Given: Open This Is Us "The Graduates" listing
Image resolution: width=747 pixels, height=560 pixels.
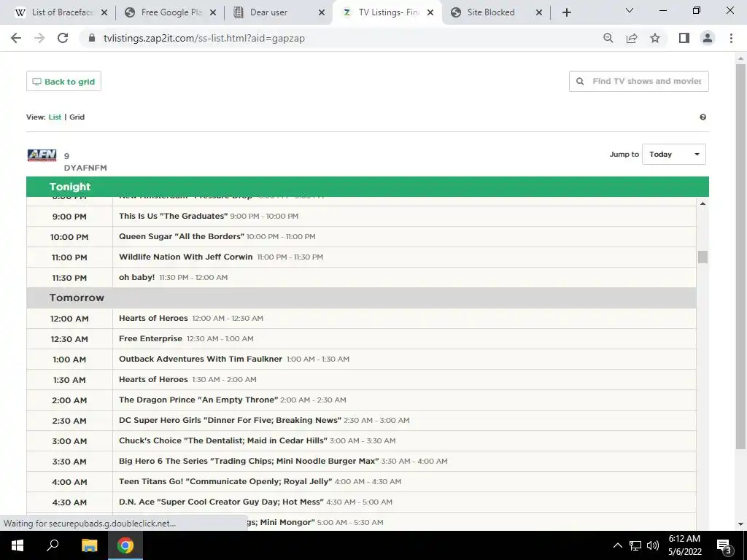Looking at the screenshot, I should pos(173,216).
